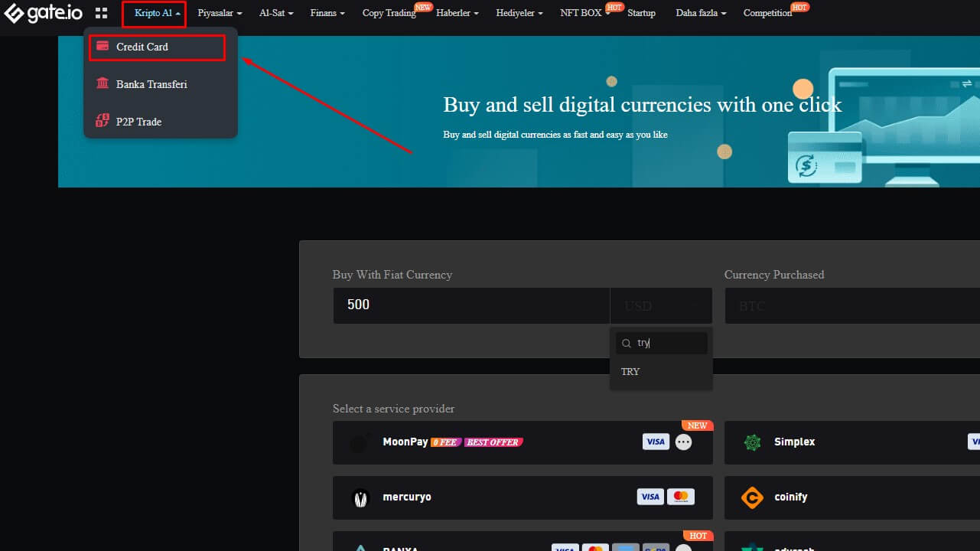The width and height of the screenshot is (980, 551).
Task: Click the BEST OFFER badge on MoonPay
Action: [x=493, y=442]
